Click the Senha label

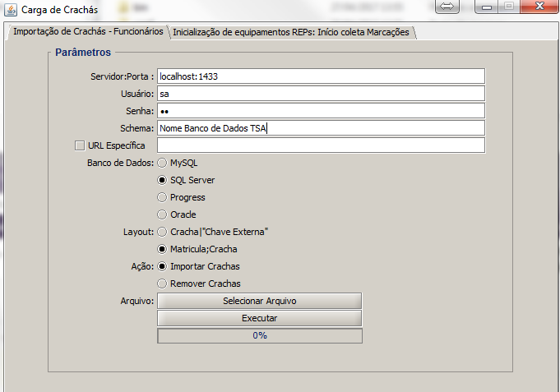click(140, 111)
